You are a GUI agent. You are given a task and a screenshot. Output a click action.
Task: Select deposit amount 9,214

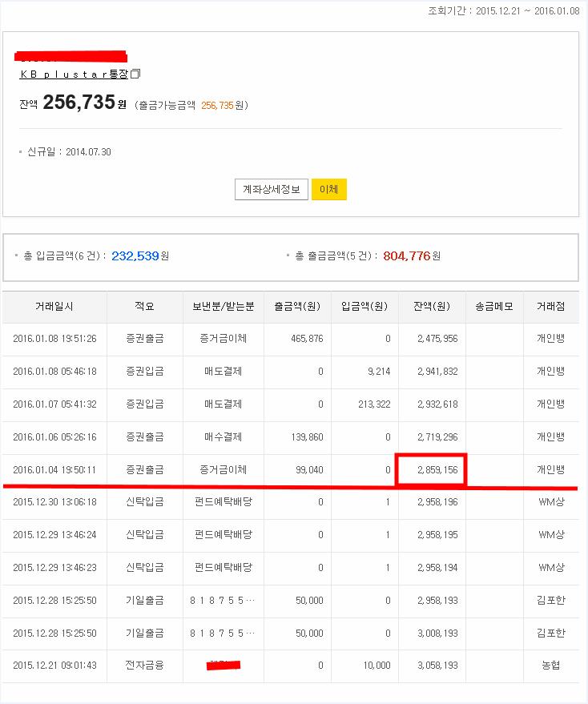tap(379, 372)
